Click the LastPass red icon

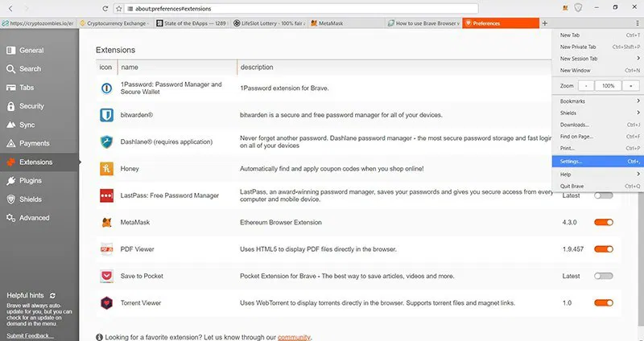click(x=106, y=195)
